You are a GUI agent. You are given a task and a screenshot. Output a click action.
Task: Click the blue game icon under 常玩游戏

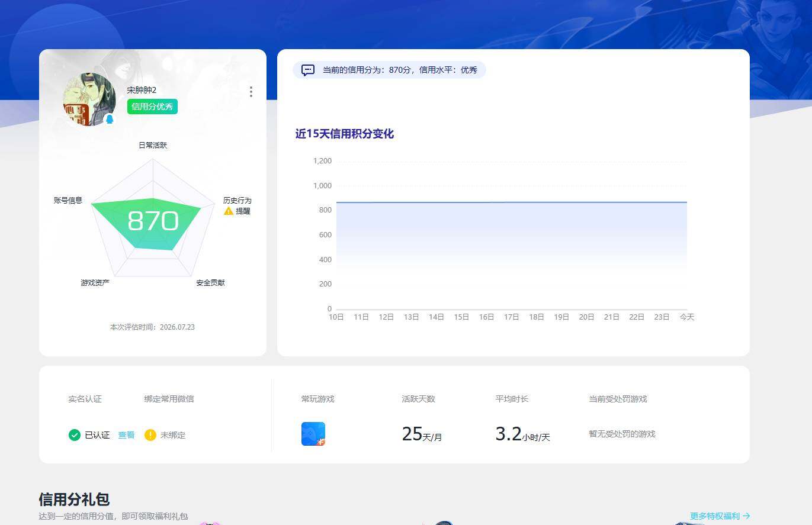pyautogui.click(x=313, y=434)
